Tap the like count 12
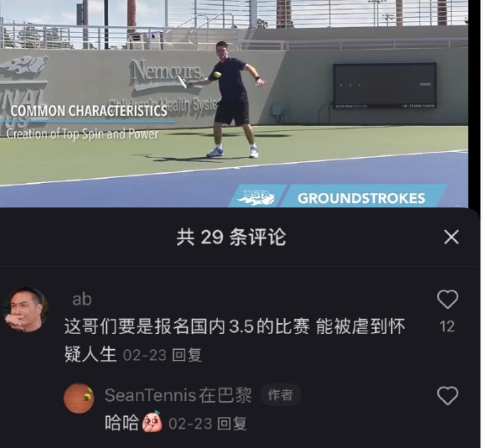The image size is (483, 448). click(x=447, y=326)
